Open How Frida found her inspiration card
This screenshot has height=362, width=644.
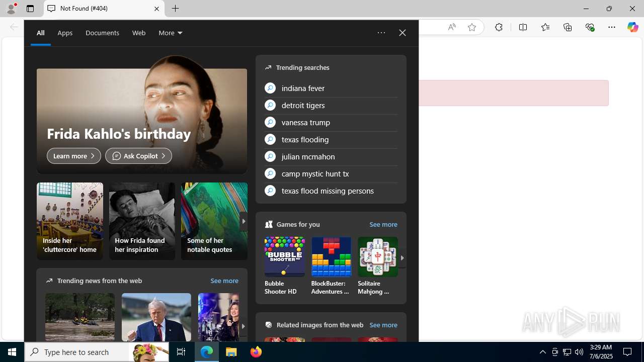click(x=142, y=221)
